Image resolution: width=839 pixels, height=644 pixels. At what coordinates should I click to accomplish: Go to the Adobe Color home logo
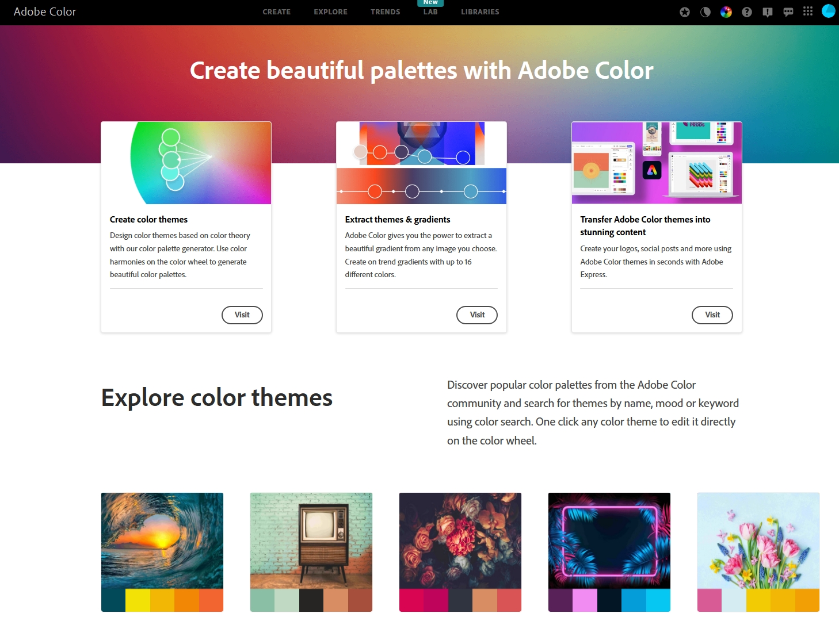coord(45,11)
